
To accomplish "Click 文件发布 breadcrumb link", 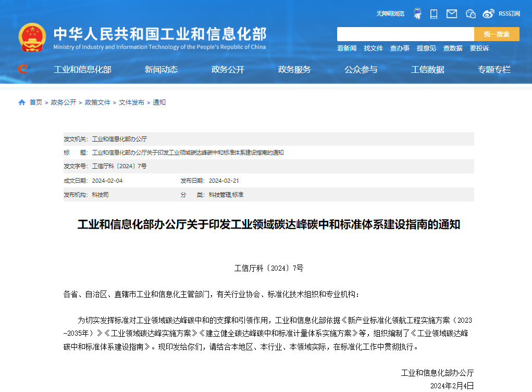I will pyautogui.click(x=131, y=103).
